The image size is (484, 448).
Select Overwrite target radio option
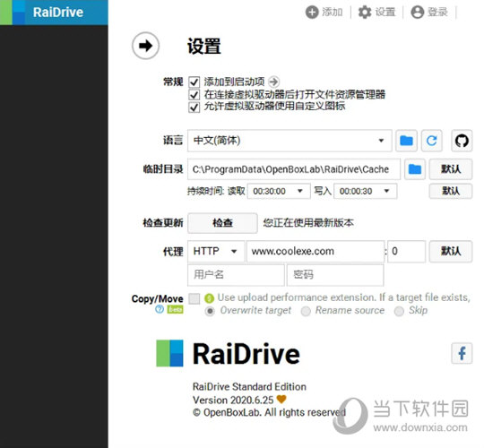point(210,311)
